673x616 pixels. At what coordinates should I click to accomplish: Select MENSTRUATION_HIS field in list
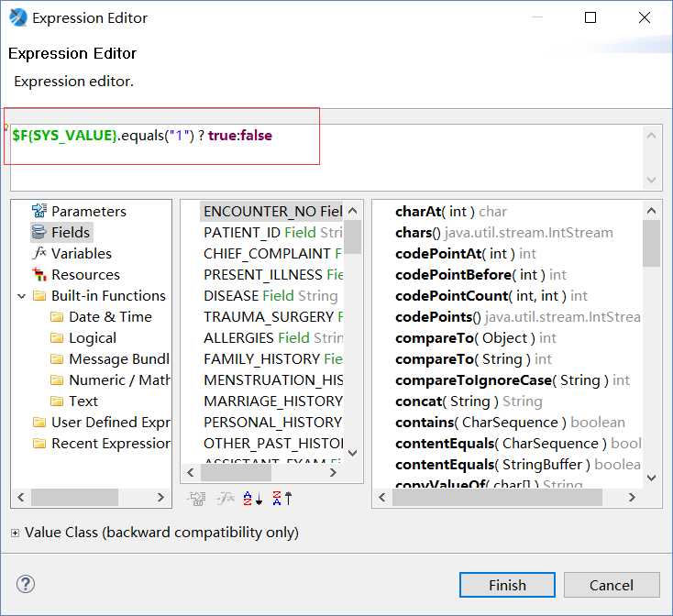coord(272,379)
